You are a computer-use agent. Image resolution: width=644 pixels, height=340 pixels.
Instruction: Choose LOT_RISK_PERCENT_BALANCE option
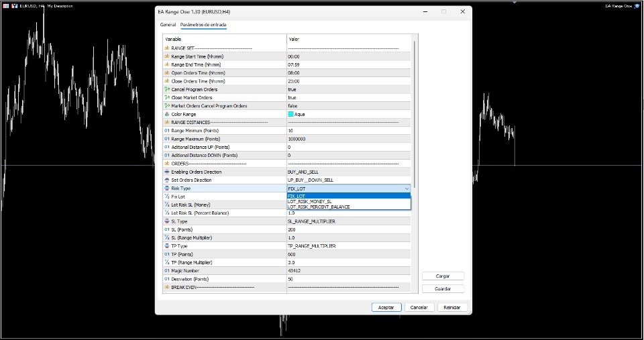pos(349,207)
